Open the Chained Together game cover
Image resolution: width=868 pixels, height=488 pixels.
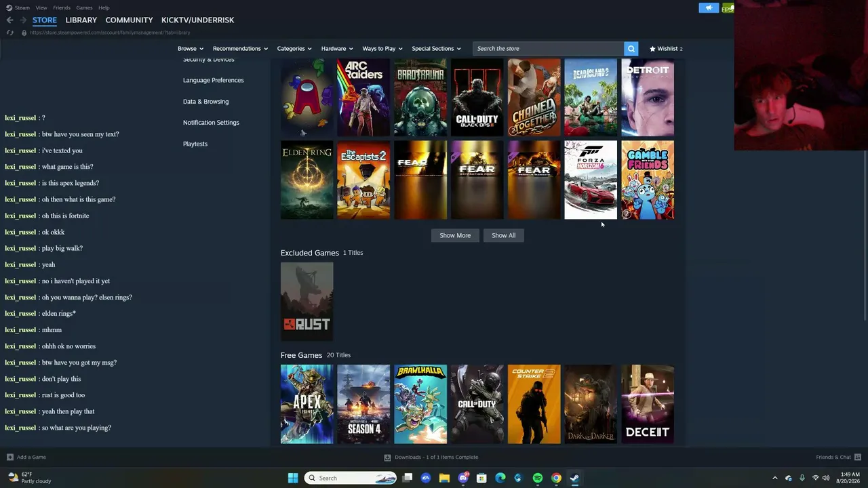point(534,98)
